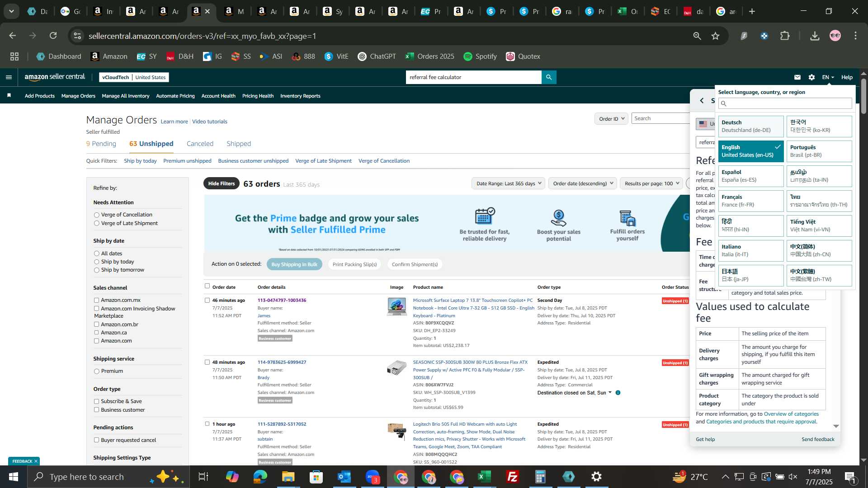Open Chrome extensions puzzle icon
Viewport: 868px width, 488px height.
(x=785, y=36)
